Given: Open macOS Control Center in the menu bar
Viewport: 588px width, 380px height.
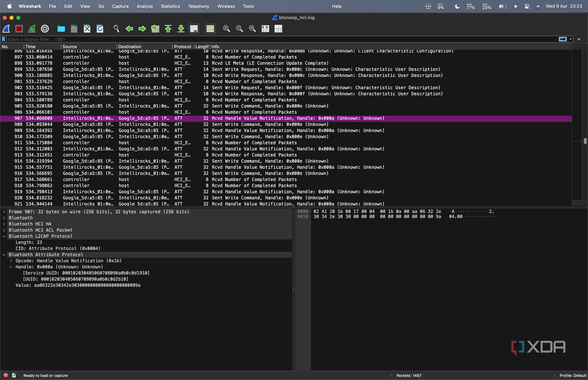Looking at the screenshot, I should coord(527,6).
